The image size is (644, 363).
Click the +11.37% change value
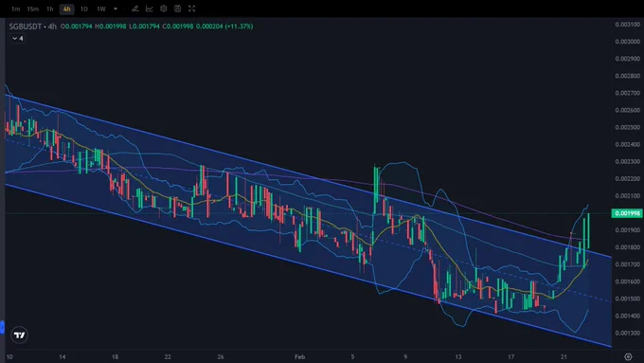coord(239,27)
